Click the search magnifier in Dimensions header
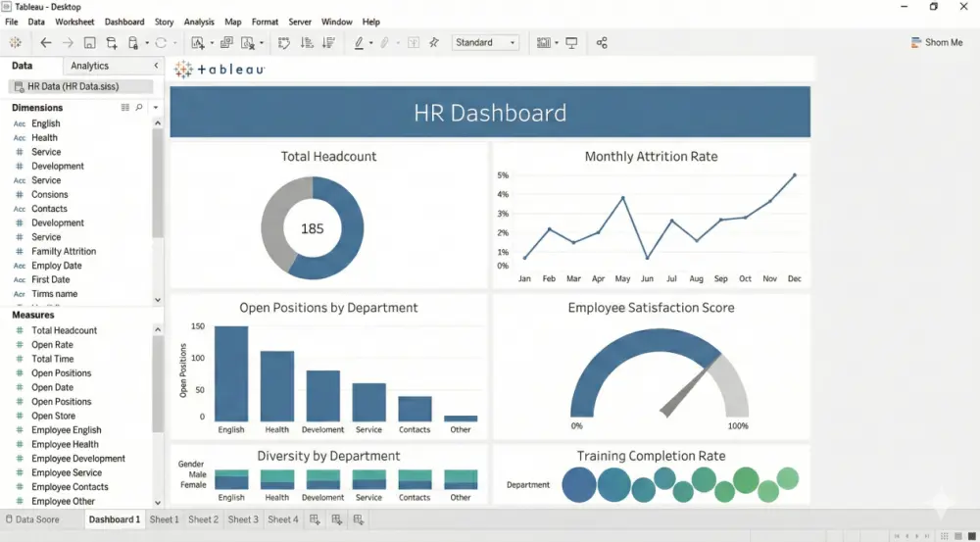980x542 pixels. (x=139, y=108)
